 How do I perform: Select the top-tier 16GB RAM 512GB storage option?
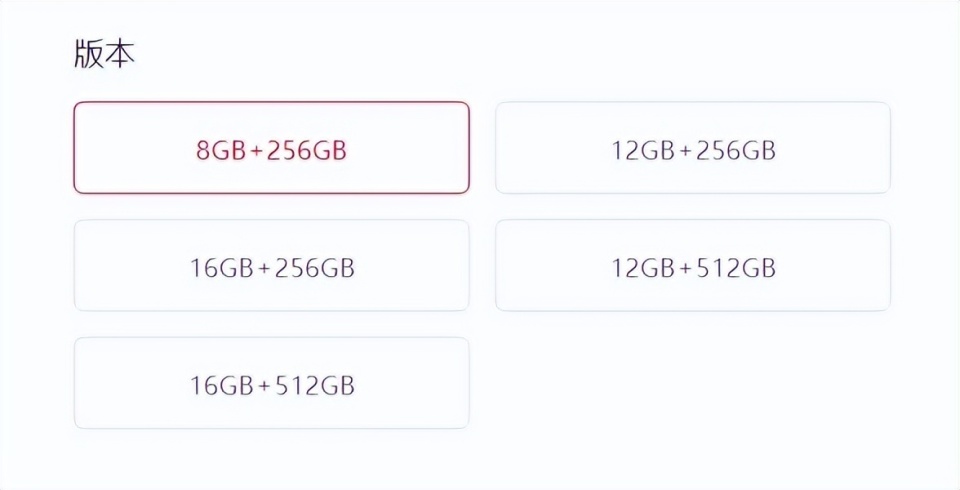[271, 384]
